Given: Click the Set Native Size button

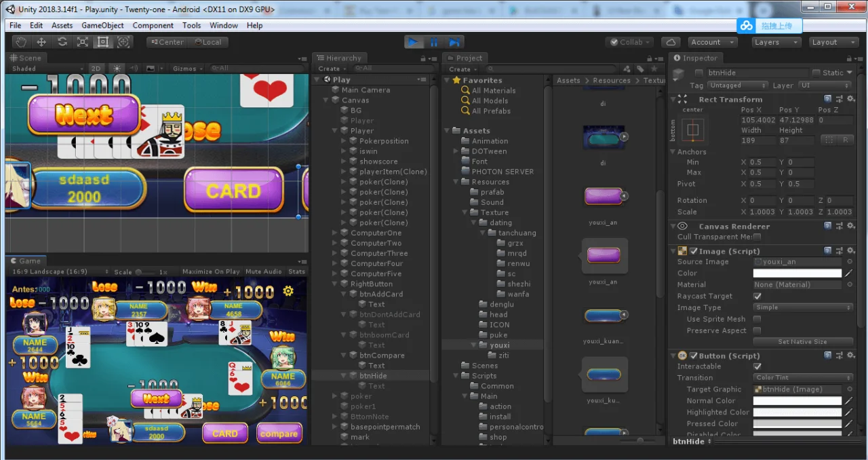Looking at the screenshot, I should coord(803,342).
